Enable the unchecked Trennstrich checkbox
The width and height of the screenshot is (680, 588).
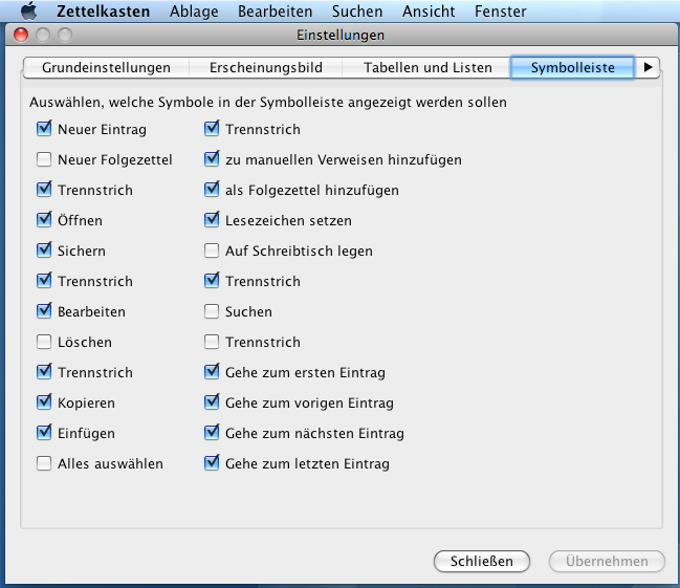[211, 341]
